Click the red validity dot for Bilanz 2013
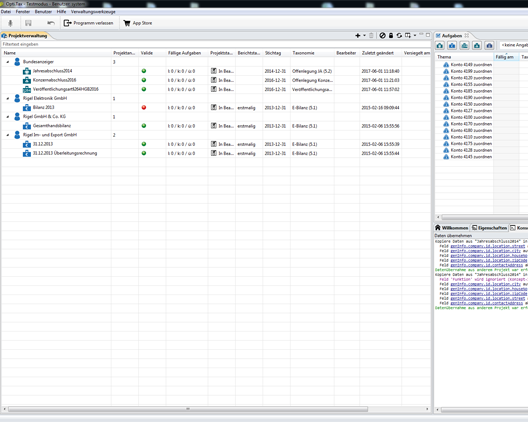Viewport: 528px width, 422px height. click(x=144, y=107)
